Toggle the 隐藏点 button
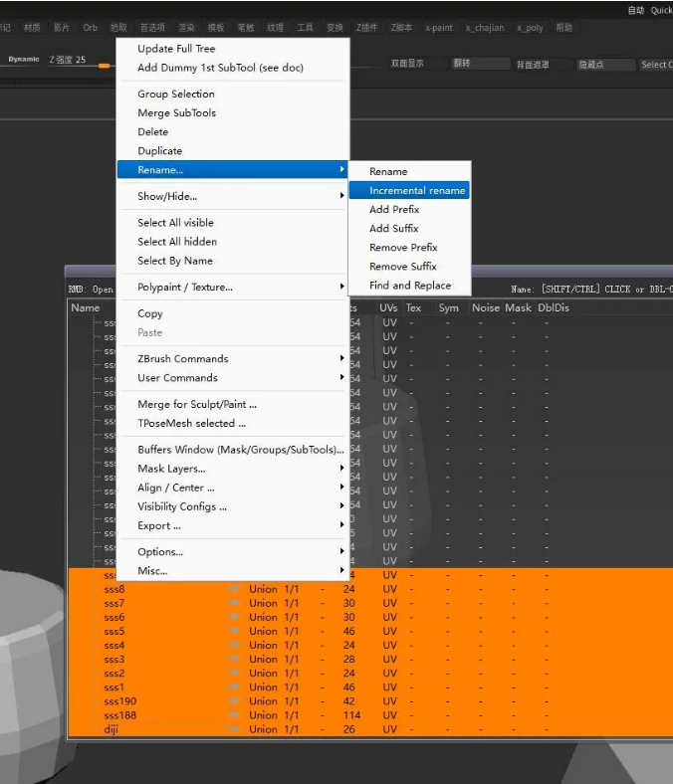The width and height of the screenshot is (673, 784). [605, 64]
